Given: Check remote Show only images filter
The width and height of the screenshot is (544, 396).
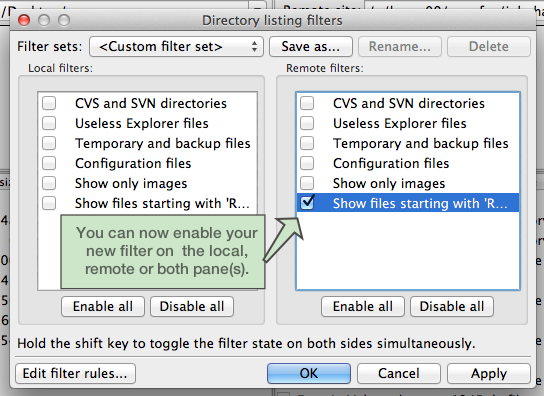Looking at the screenshot, I should point(307,183).
